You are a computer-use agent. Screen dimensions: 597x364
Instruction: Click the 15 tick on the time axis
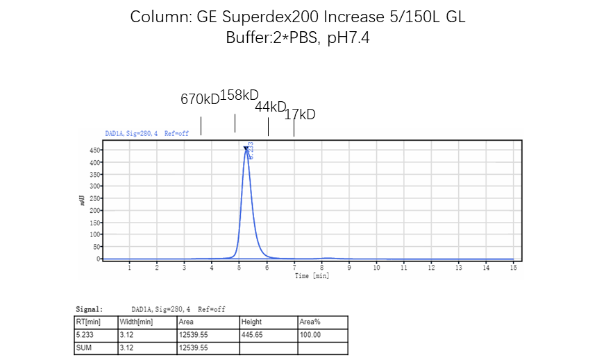coord(513,268)
